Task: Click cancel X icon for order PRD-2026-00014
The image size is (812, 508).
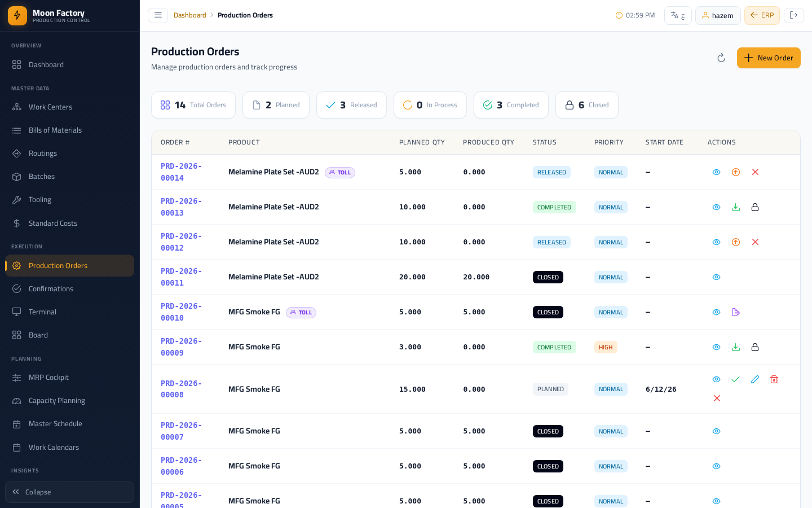Action: pos(755,172)
